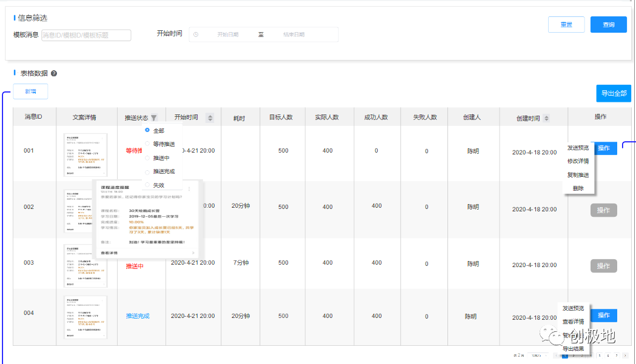Choose 删除 in row 001's action menu

(578, 188)
